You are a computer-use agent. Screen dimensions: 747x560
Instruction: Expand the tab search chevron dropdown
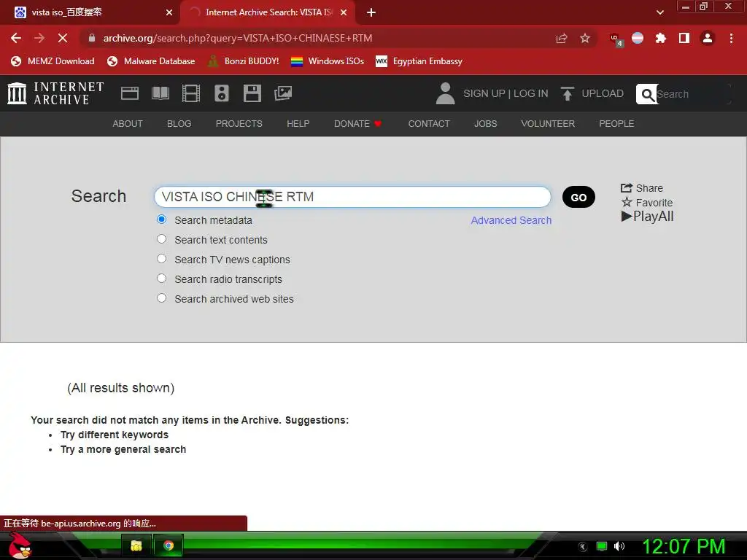tap(659, 12)
